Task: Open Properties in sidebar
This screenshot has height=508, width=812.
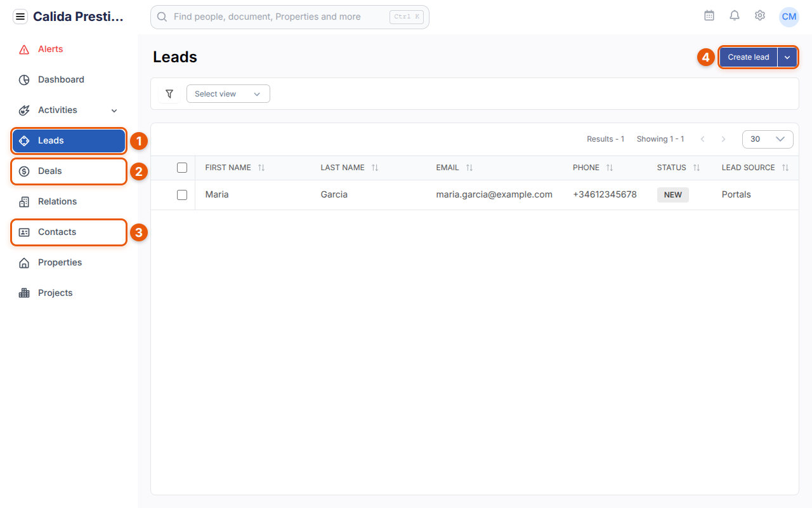Action: pos(69,262)
